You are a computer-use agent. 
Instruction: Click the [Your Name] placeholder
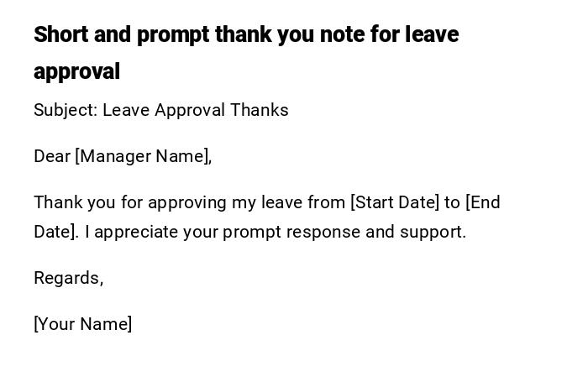point(82,324)
